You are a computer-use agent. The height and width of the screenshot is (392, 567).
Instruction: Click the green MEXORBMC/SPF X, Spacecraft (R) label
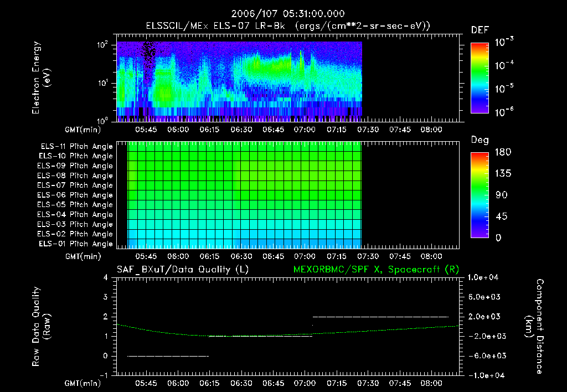pos(376,270)
